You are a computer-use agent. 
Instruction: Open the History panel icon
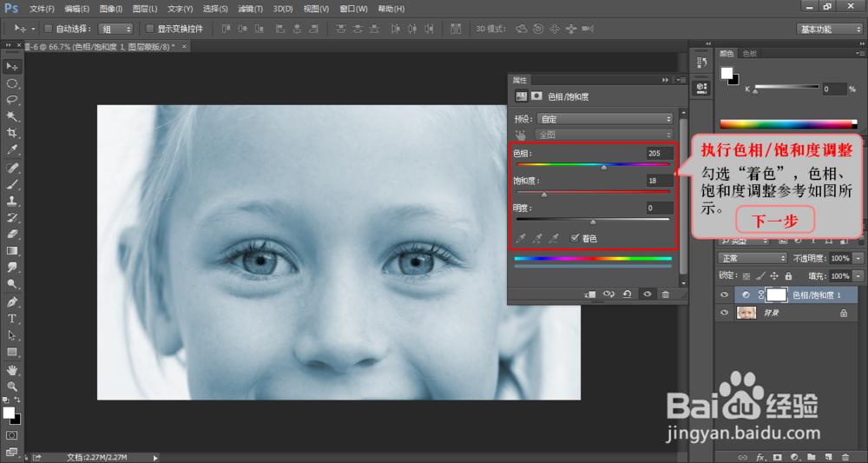tap(702, 63)
